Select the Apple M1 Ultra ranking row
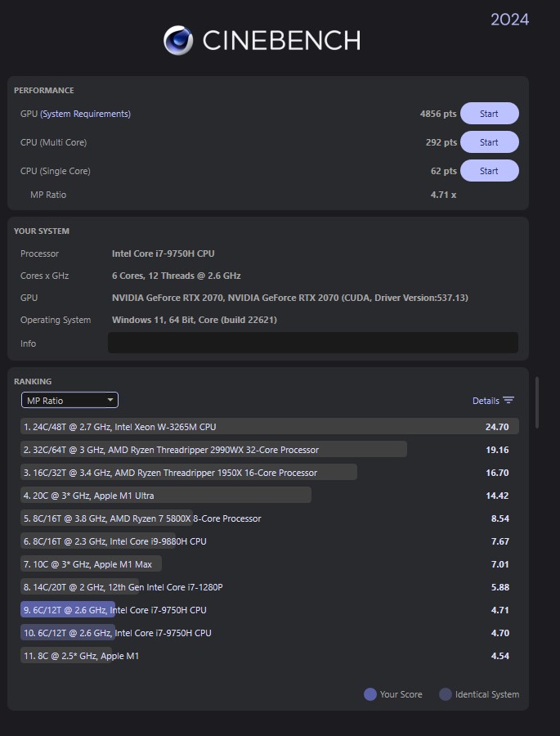This screenshot has width=560, height=736. [x=270, y=496]
